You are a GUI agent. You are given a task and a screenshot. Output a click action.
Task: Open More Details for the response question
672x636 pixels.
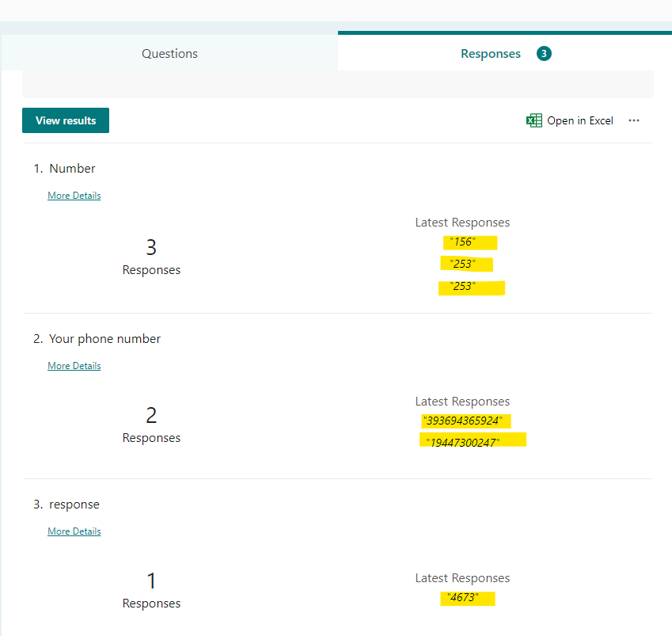74,531
